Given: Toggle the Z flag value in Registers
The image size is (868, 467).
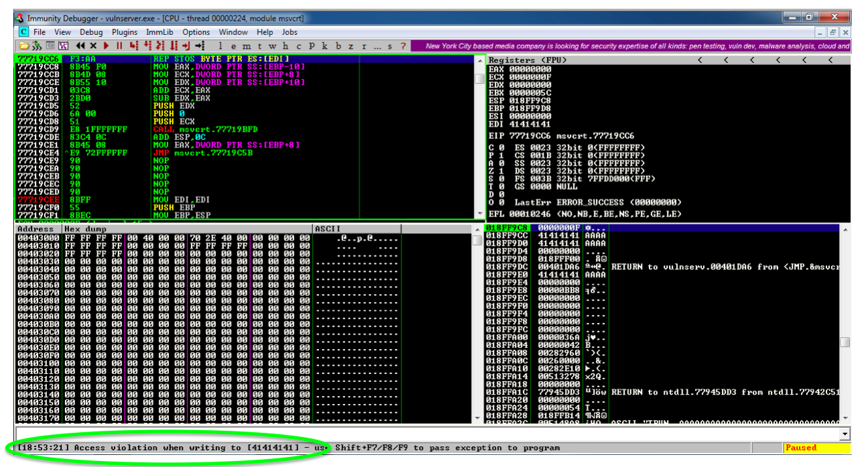Looking at the screenshot, I should click(x=500, y=171).
